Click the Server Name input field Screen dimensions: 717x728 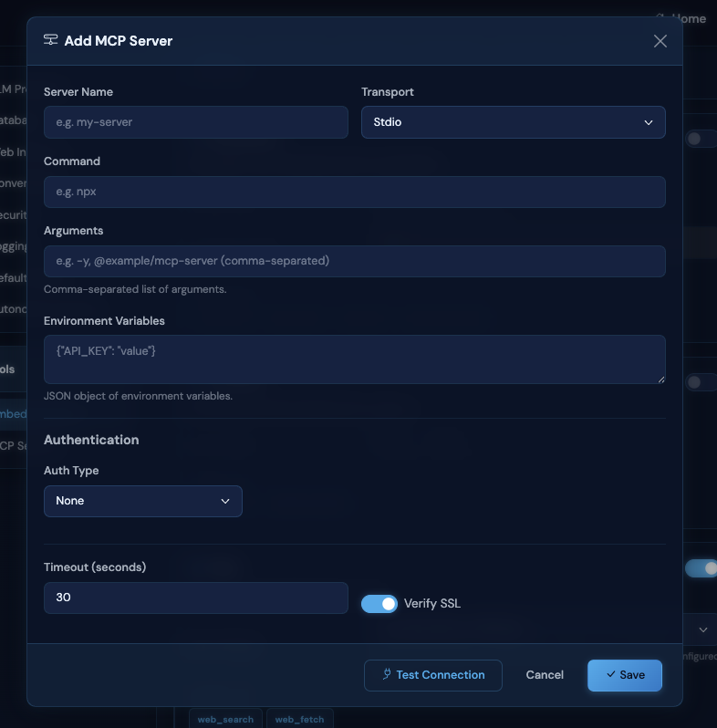pos(195,122)
